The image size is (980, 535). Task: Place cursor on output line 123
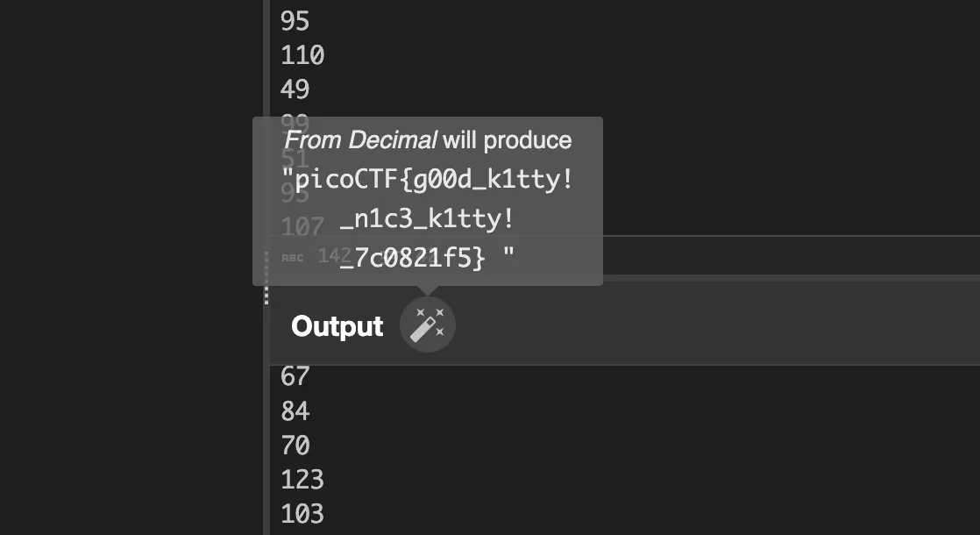click(x=302, y=479)
